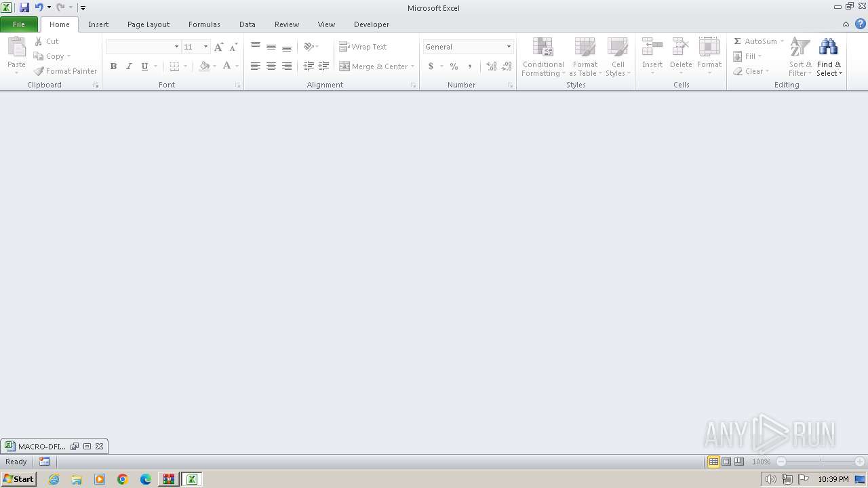Click the zoom slider handle
868x488 pixels.
[x=821, y=462]
